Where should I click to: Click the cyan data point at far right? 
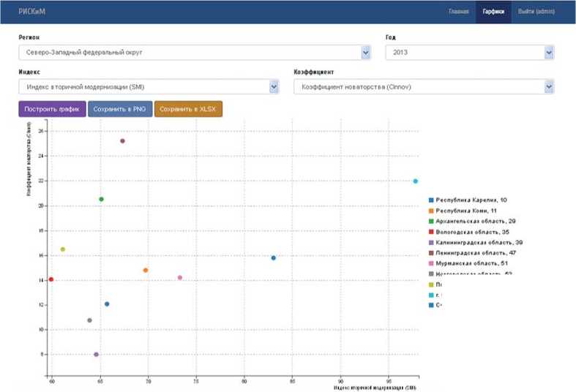pos(415,181)
